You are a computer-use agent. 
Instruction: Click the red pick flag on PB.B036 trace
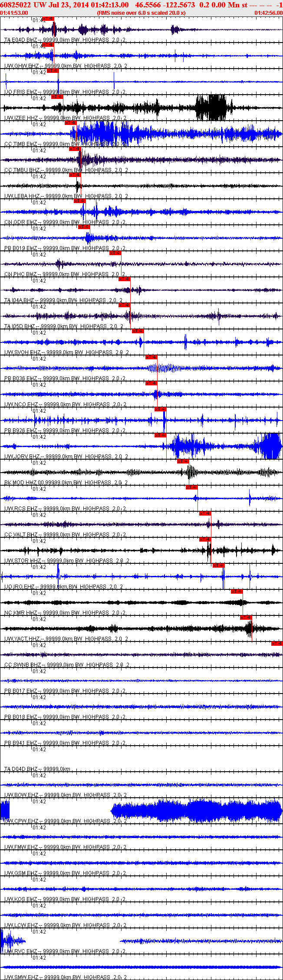point(151,357)
